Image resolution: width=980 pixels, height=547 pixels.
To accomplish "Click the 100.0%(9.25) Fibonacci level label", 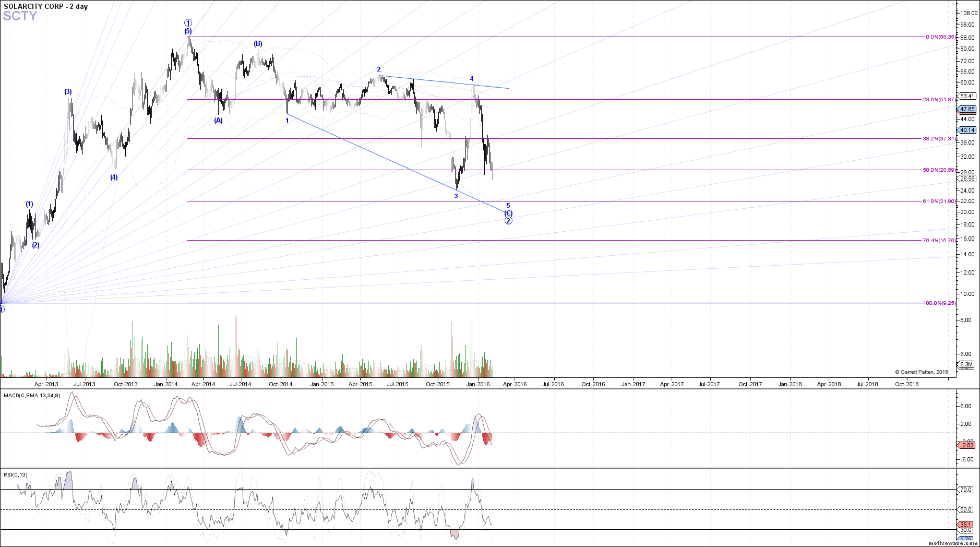I will pos(939,303).
